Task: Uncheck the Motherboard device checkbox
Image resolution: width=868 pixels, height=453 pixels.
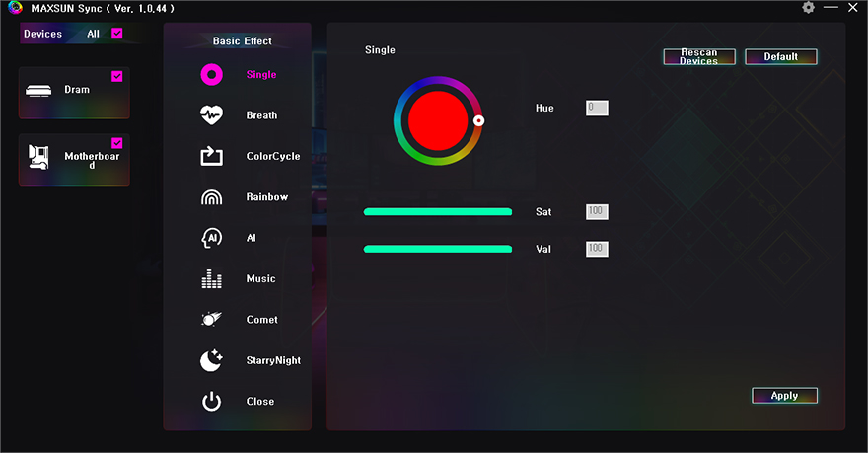Action: pyautogui.click(x=117, y=143)
